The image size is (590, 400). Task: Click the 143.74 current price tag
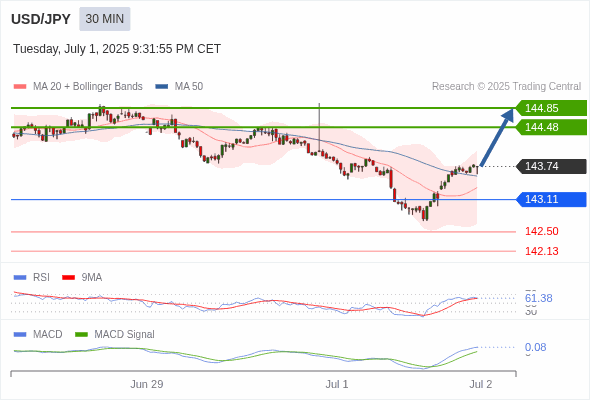551,166
